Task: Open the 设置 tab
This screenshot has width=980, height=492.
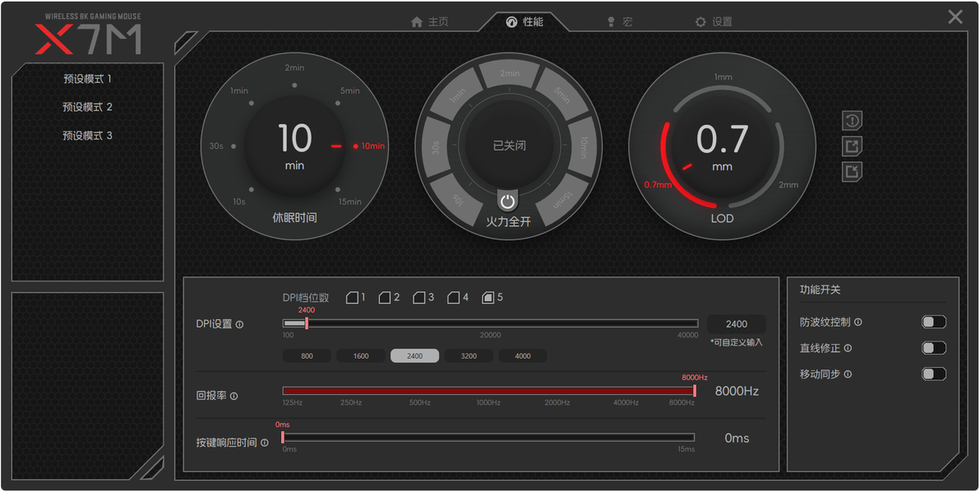Action: pyautogui.click(x=714, y=22)
